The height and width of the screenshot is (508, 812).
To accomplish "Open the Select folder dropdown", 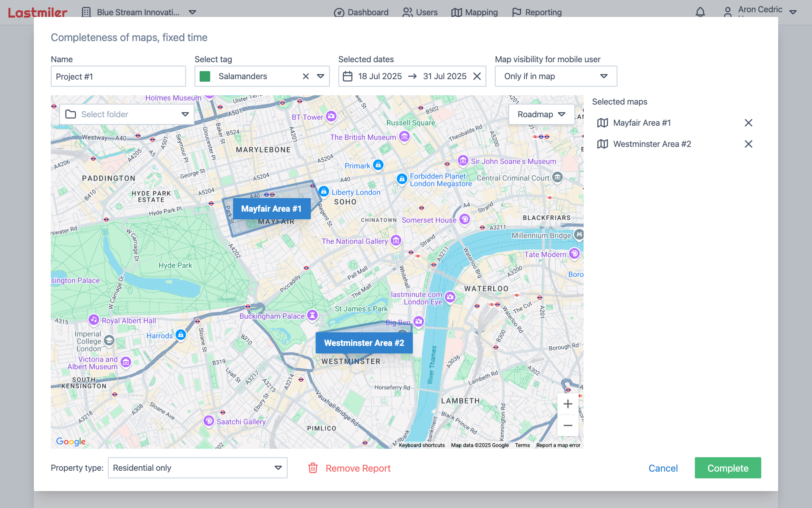I will (127, 114).
